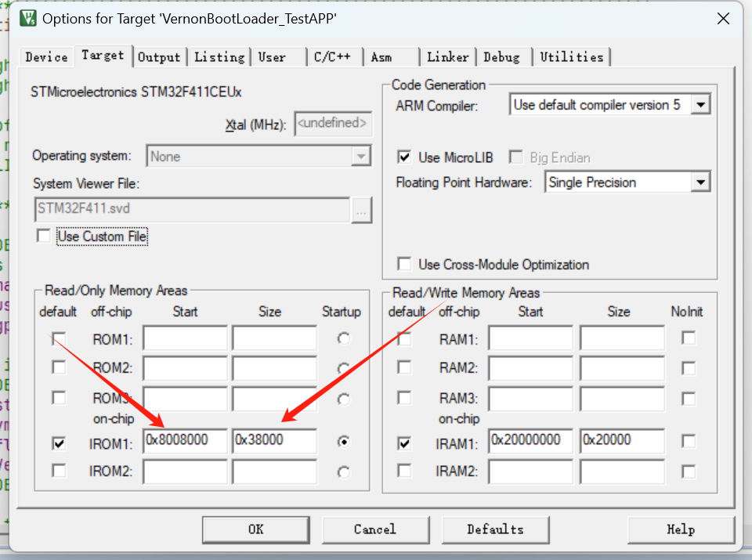
Task: Click the Xtal (MHz) field
Action: pyautogui.click(x=333, y=125)
